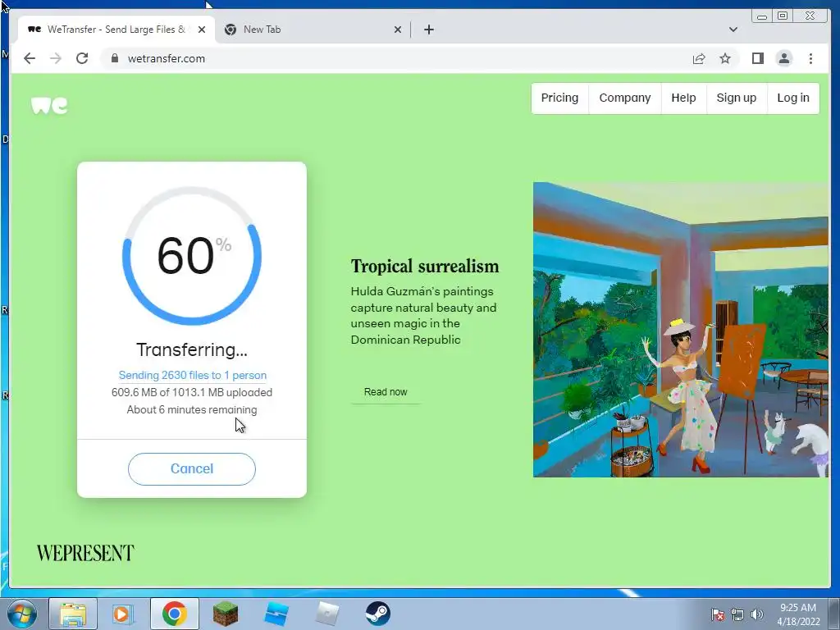840x630 pixels.
Task: Click Sign up in navigation
Action: tap(737, 98)
